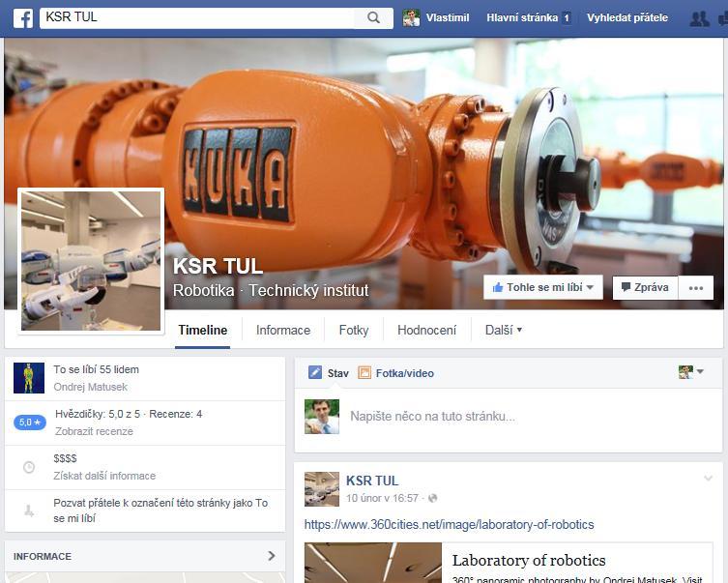
Task: Click the KSR TUL search input field
Action: click(197, 17)
